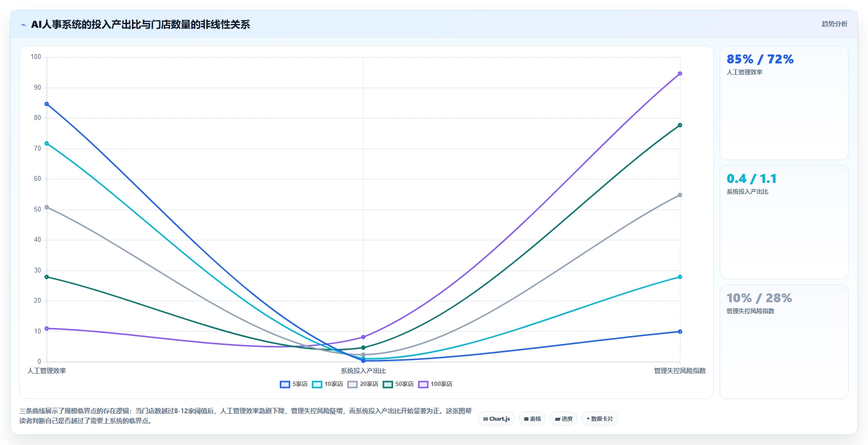The width and height of the screenshot is (868, 445).
Task: Click 10家店 data point at 管理失控风险指数
Action: [680, 277]
